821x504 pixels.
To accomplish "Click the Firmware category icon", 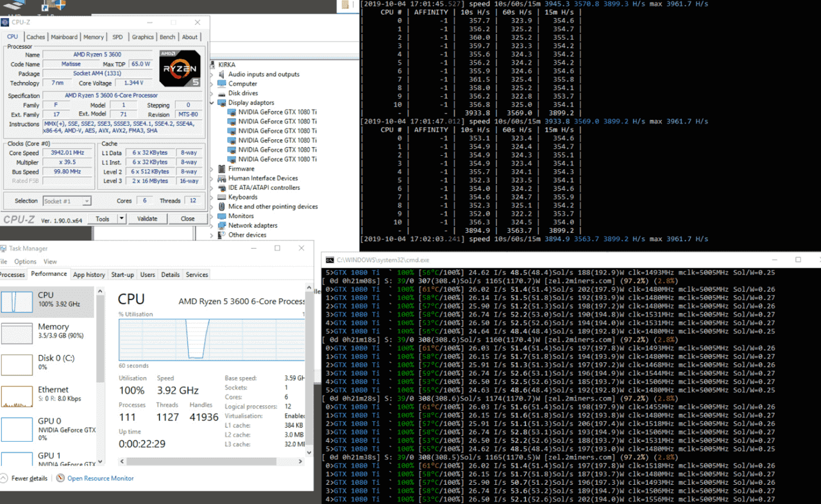I will click(x=222, y=169).
